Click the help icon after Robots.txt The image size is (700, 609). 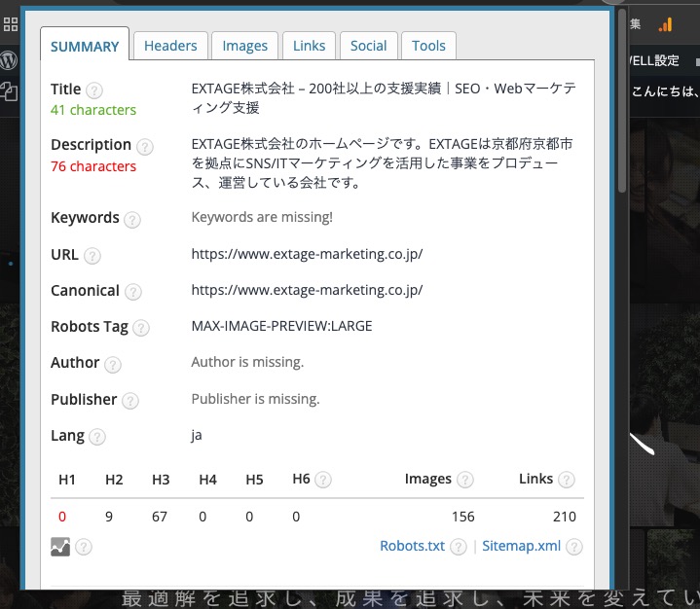[x=459, y=547]
